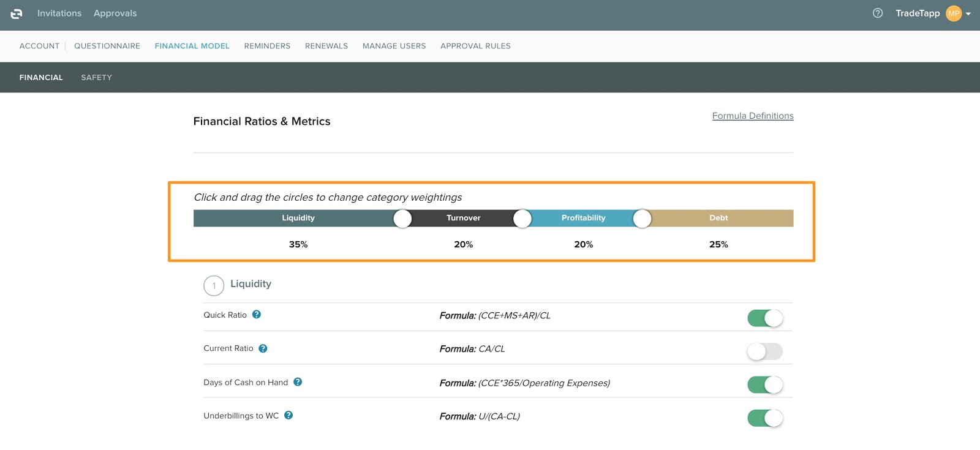Select the Safety sub-tab

(97, 78)
